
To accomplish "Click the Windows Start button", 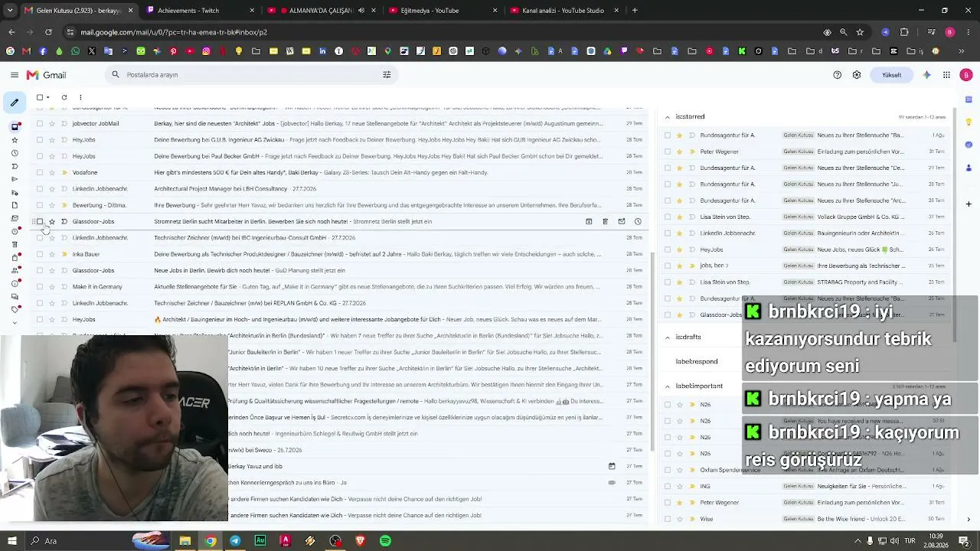I will pyautogui.click(x=11, y=541).
